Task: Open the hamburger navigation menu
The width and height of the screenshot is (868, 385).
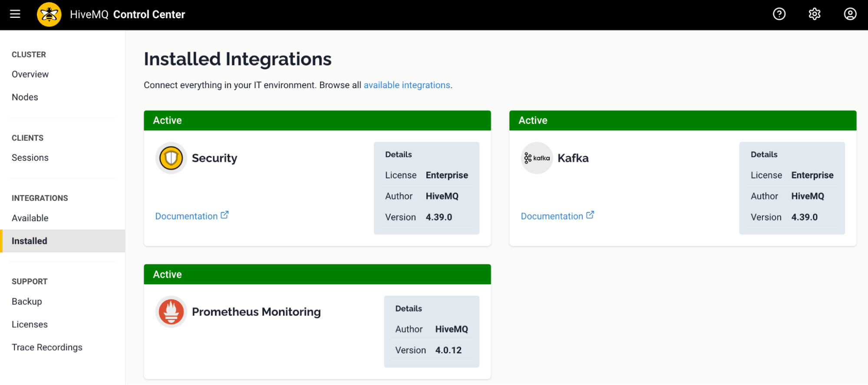Action: pos(15,14)
